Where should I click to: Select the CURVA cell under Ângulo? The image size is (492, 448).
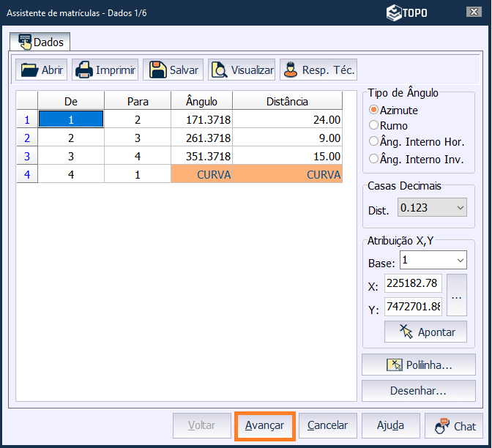[x=202, y=175]
